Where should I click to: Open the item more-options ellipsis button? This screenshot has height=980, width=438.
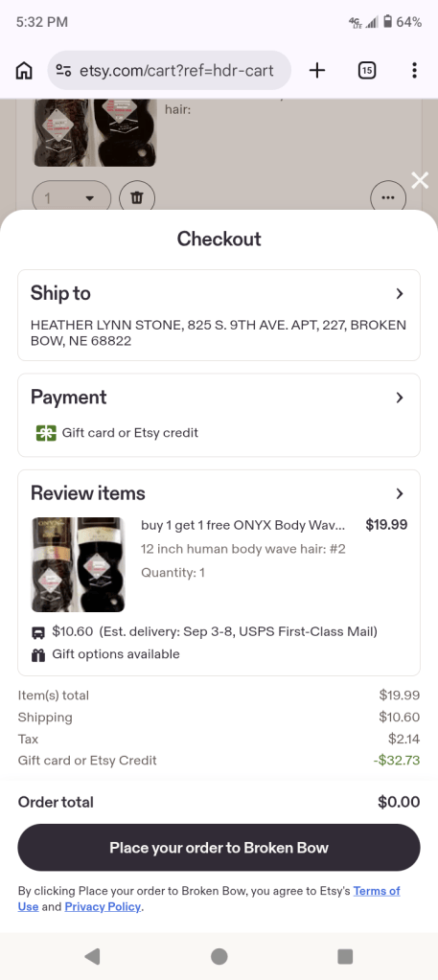point(388,198)
